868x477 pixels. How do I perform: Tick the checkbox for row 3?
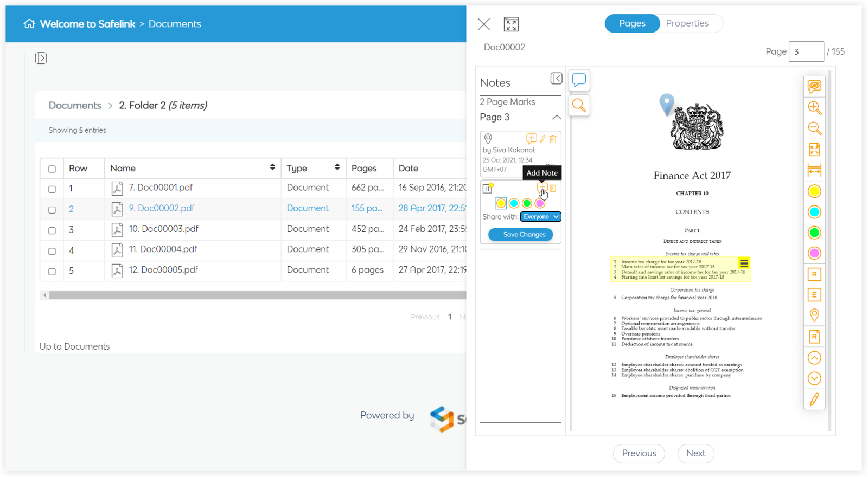pyautogui.click(x=52, y=230)
